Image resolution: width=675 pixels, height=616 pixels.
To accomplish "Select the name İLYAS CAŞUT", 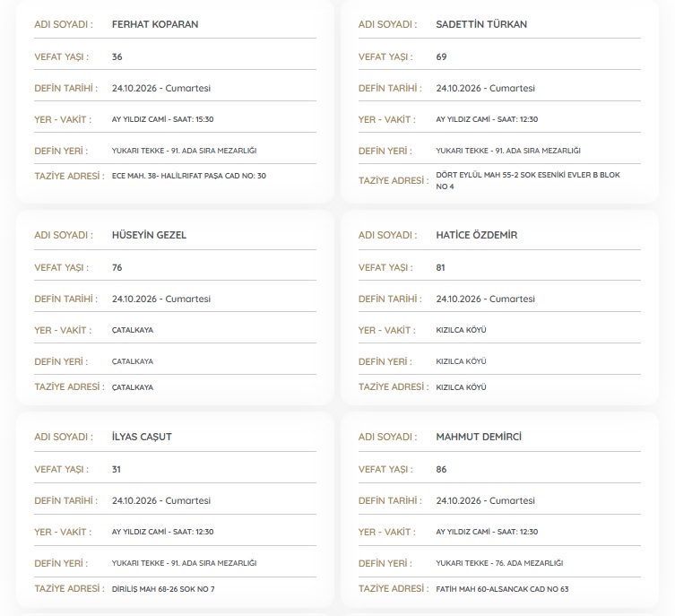I will coord(142,437).
